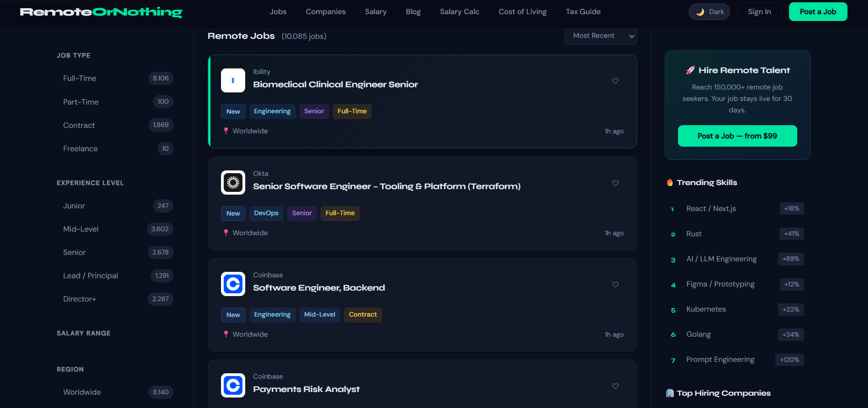Click location pin on Ibility job card
The height and width of the screenshot is (408, 868).
tap(226, 131)
